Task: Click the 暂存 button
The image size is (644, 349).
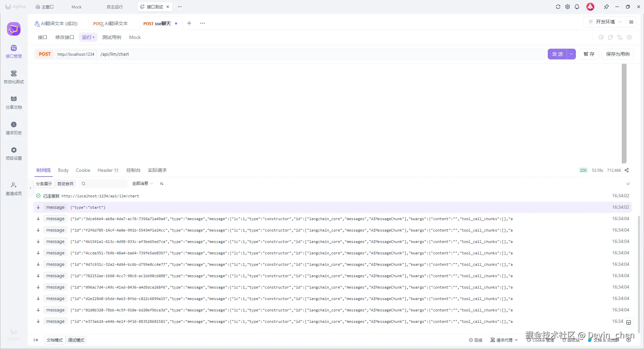Action: [x=589, y=54]
